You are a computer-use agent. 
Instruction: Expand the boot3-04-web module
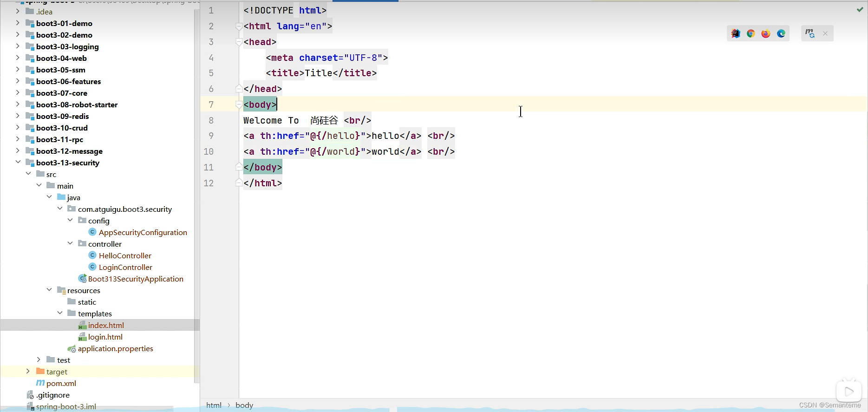click(18, 58)
